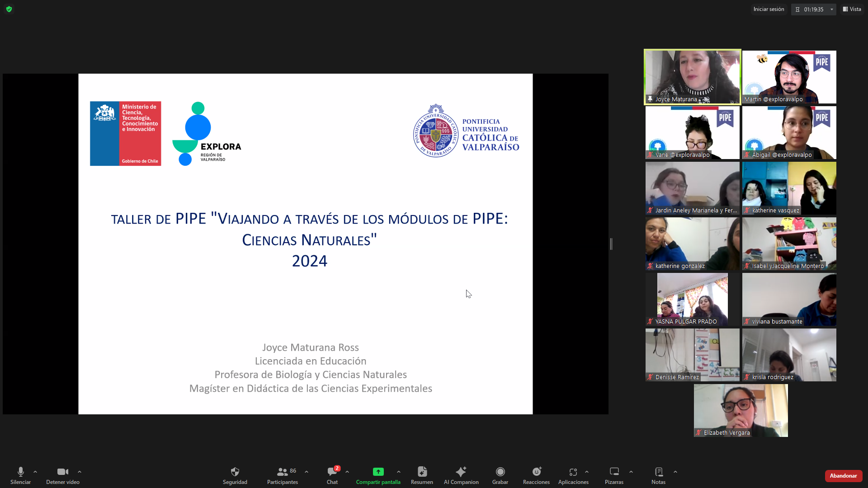
Task: Click the green encryption shield icon
Action: coord(9,9)
